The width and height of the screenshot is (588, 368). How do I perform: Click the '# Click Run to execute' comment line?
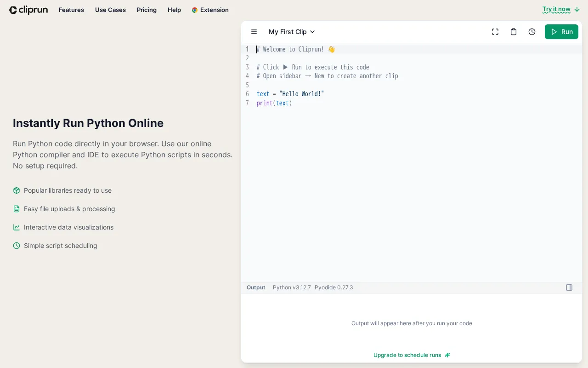(x=313, y=67)
